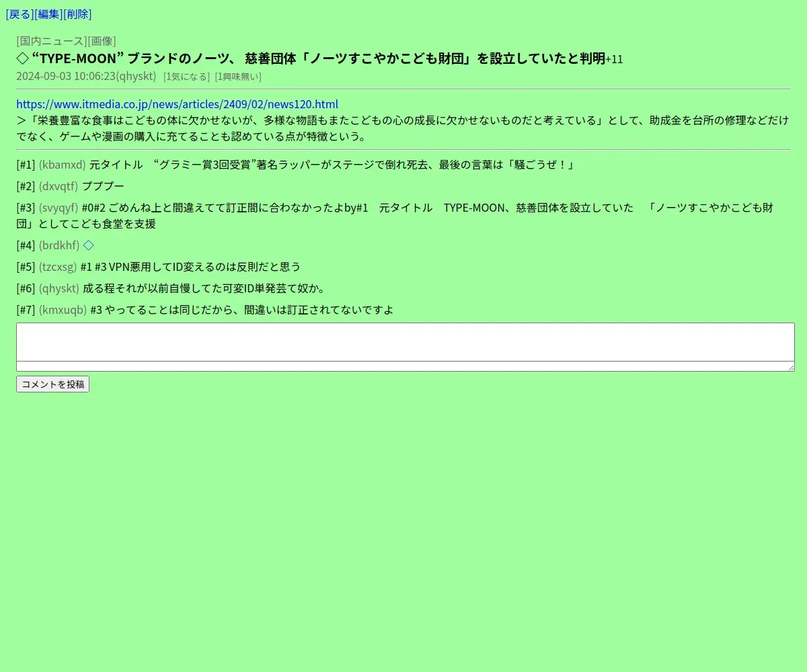Open the [編集] edit link
This screenshot has width=807, height=672.
(x=48, y=14)
